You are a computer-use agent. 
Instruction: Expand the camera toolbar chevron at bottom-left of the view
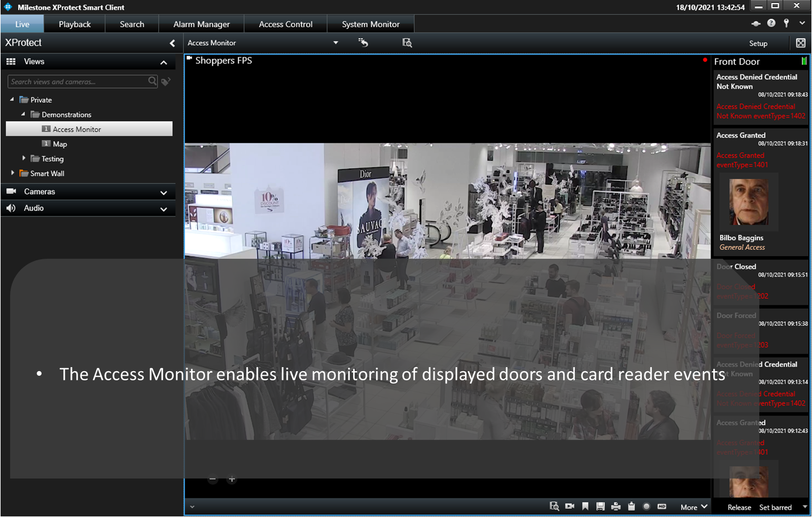pyautogui.click(x=192, y=506)
